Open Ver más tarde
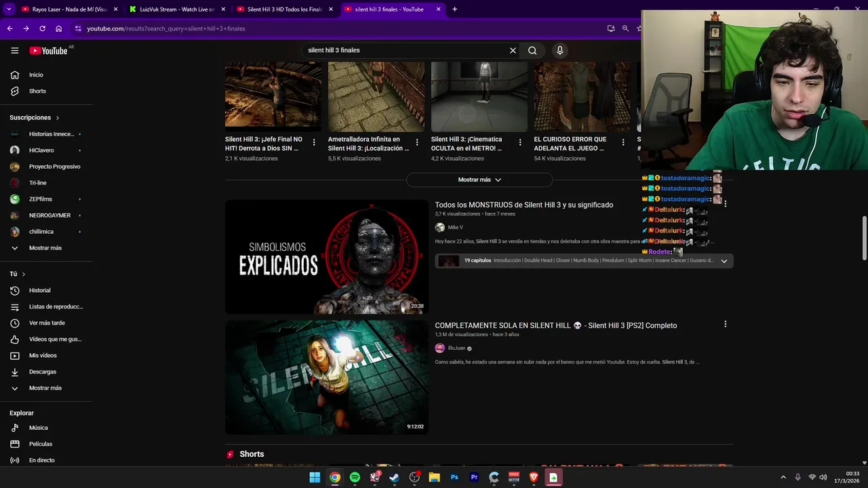 point(46,323)
